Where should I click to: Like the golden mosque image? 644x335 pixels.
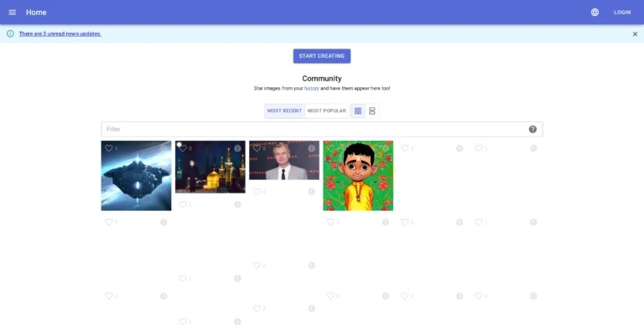183,148
